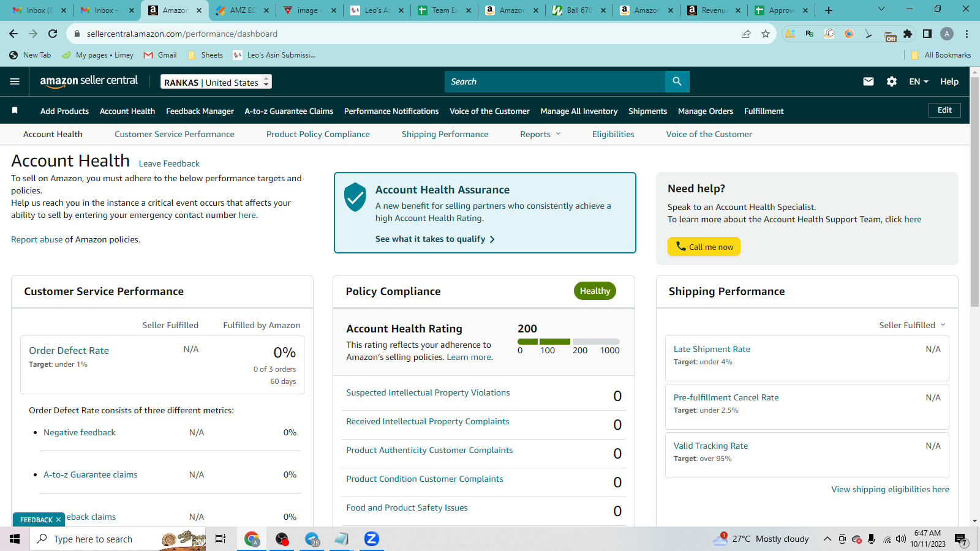Show hidden system tray icons chevron
Screen dimensions: 980x551
click(x=827, y=539)
